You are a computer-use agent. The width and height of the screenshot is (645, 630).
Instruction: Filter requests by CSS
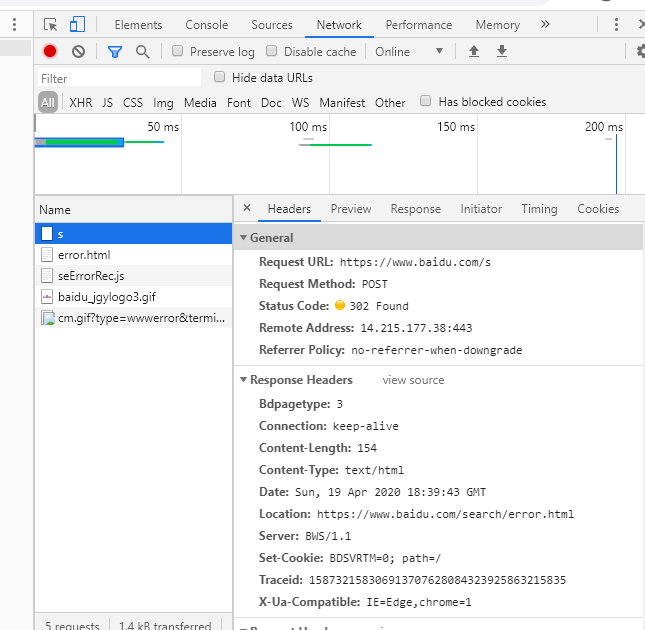click(133, 102)
